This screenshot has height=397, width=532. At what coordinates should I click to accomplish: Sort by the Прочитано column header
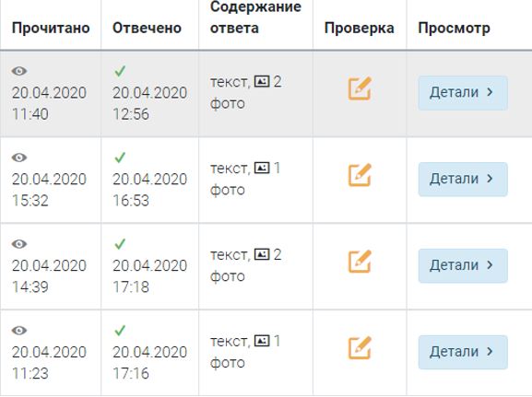tap(51, 29)
